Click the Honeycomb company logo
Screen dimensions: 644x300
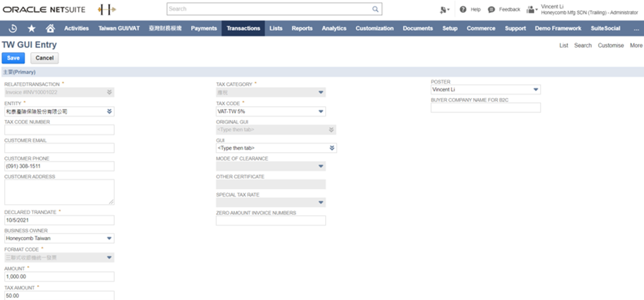(x=106, y=10)
